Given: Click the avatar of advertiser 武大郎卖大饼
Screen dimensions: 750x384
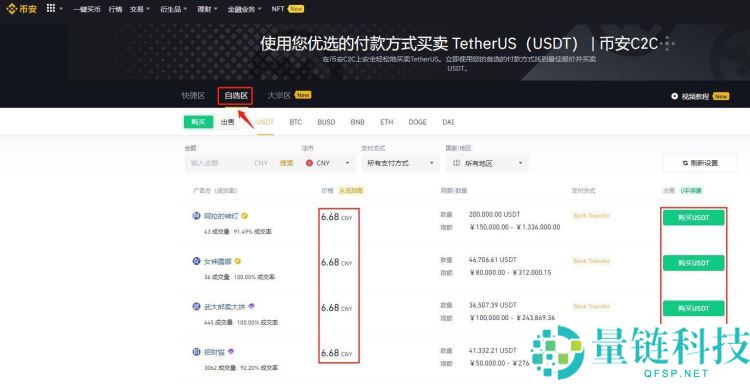Looking at the screenshot, I should tap(196, 306).
